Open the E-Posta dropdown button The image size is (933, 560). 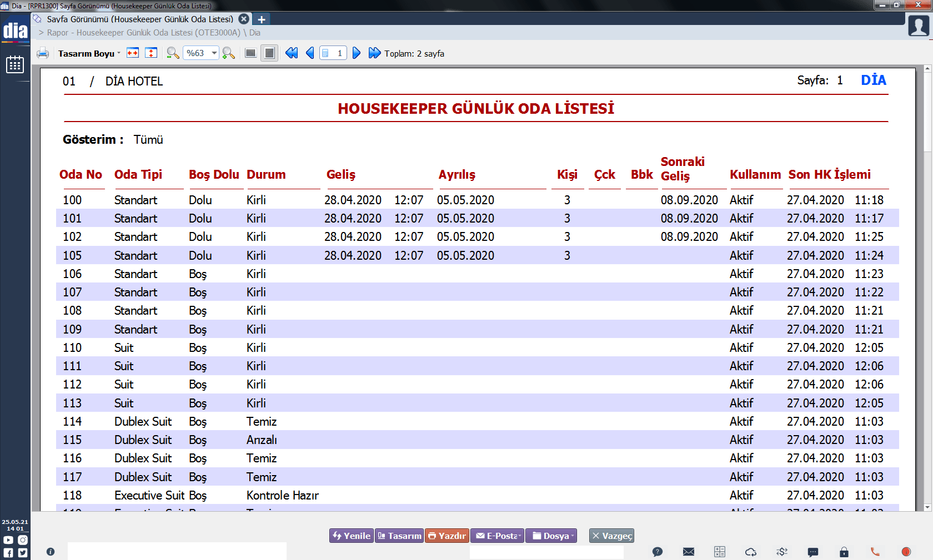click(498, 536)
